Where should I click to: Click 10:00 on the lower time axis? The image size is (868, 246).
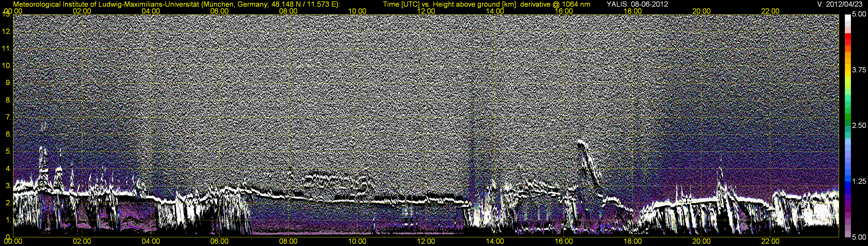point(357,242)
